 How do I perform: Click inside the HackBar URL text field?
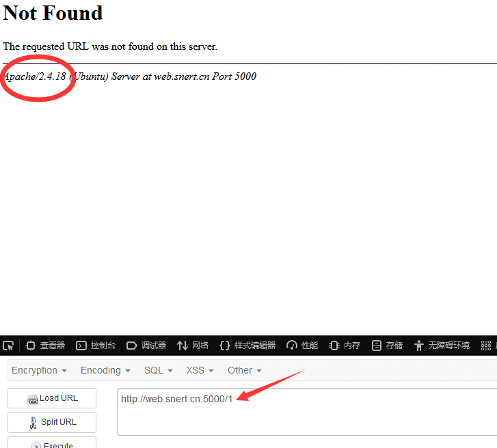[308, 412]
